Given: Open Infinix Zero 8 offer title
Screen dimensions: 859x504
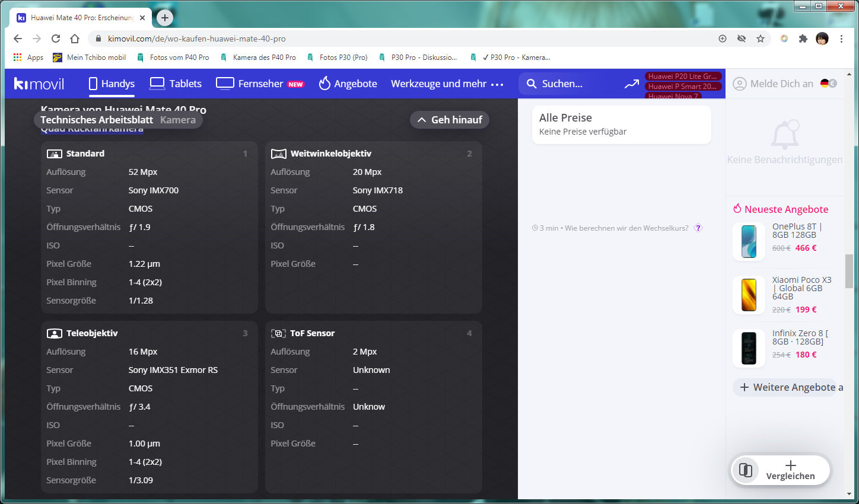Looking at the screenshot, I should [x=800, y=337].
